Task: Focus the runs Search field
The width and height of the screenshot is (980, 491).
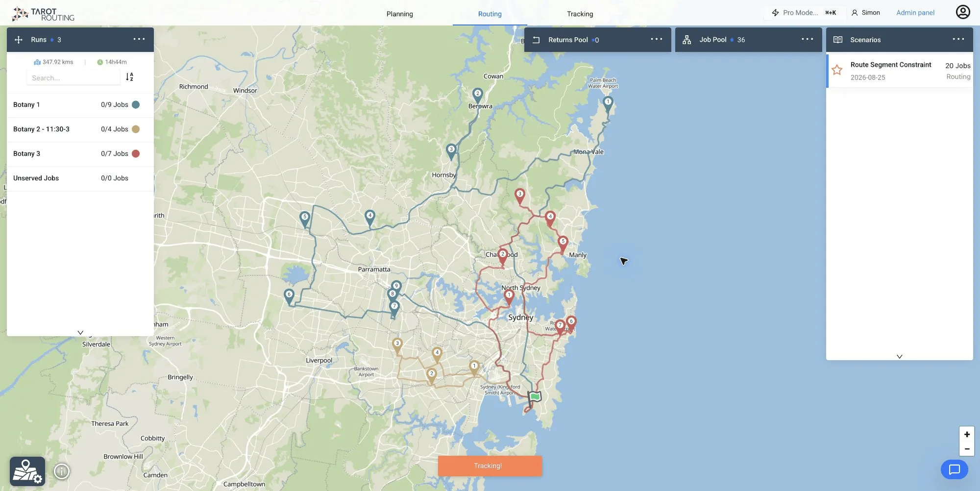Action: coord(73,77)
